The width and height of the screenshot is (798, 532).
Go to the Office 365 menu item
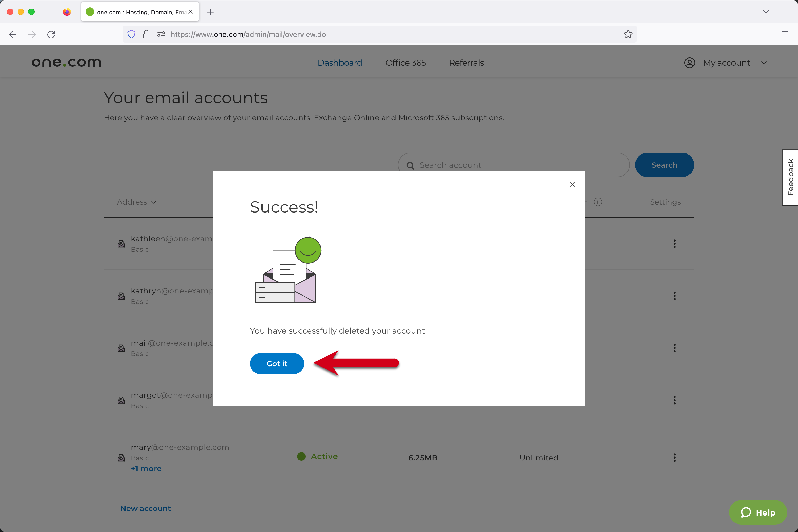(405, 63)
